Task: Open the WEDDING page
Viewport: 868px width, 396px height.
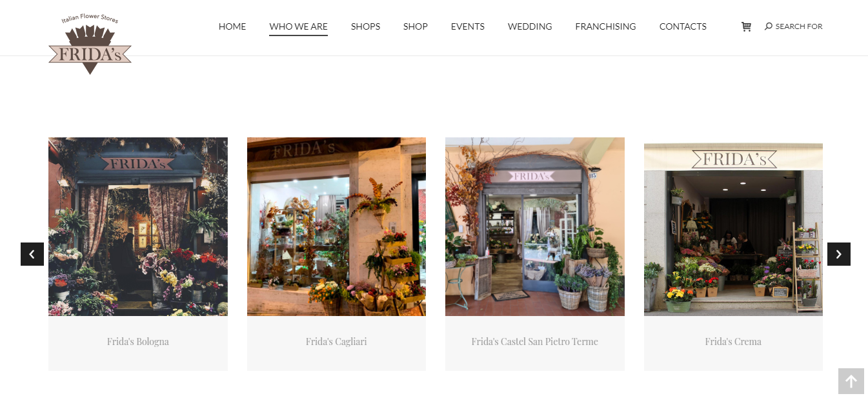Action: click(x=530, y=26)
